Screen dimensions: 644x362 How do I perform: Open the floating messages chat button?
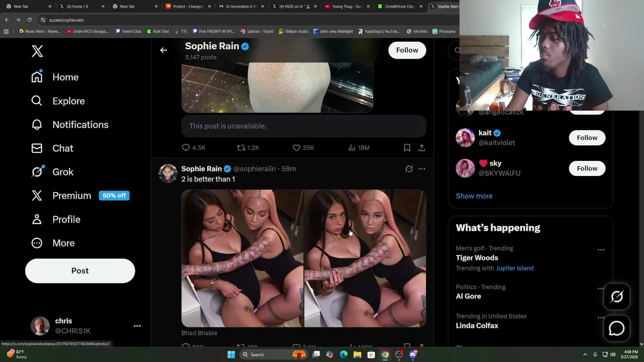click(617, 328)
